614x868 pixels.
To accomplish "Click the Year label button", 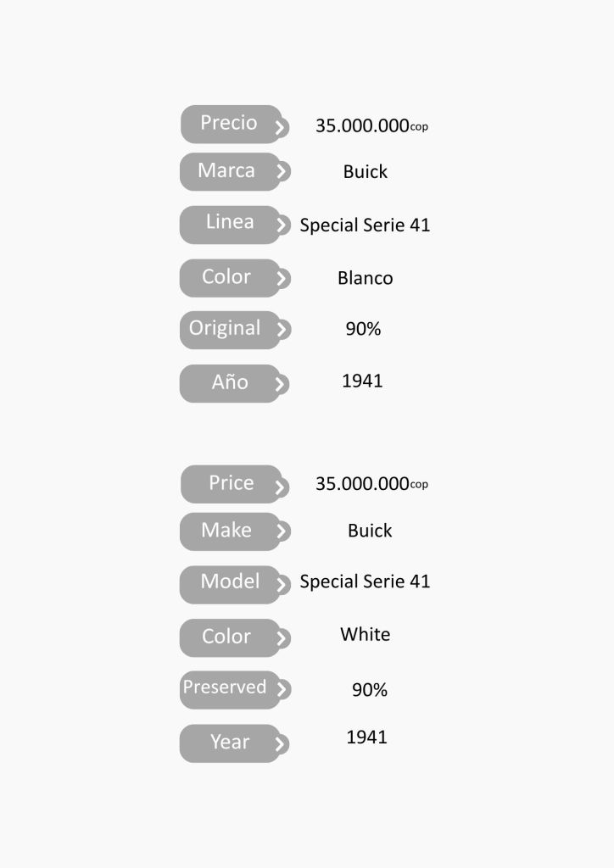I will pos(230,743).
